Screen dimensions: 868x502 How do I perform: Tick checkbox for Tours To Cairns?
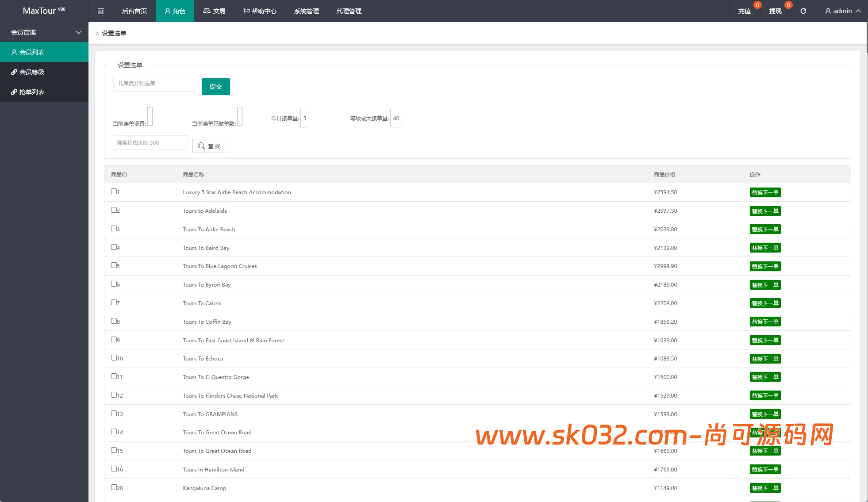pos(114,303)
